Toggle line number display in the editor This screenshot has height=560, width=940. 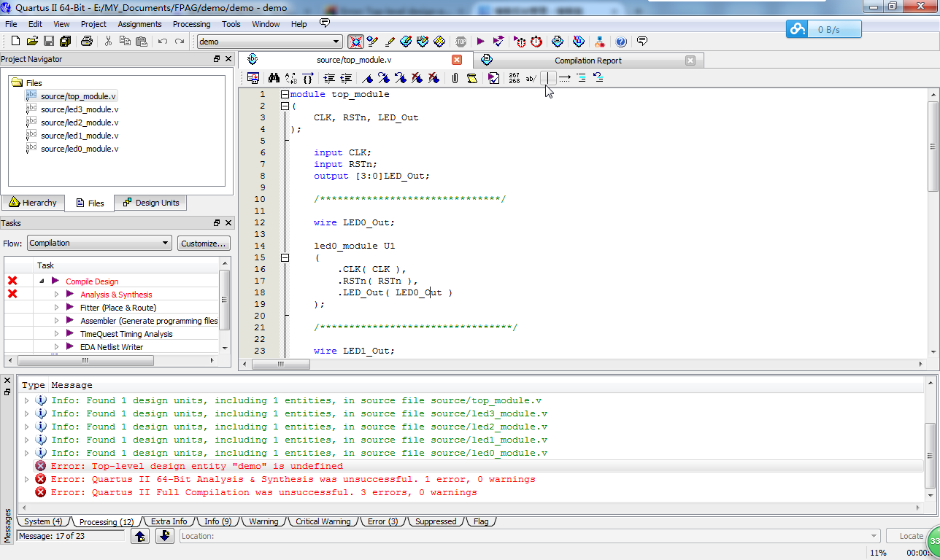pos(513,78)
